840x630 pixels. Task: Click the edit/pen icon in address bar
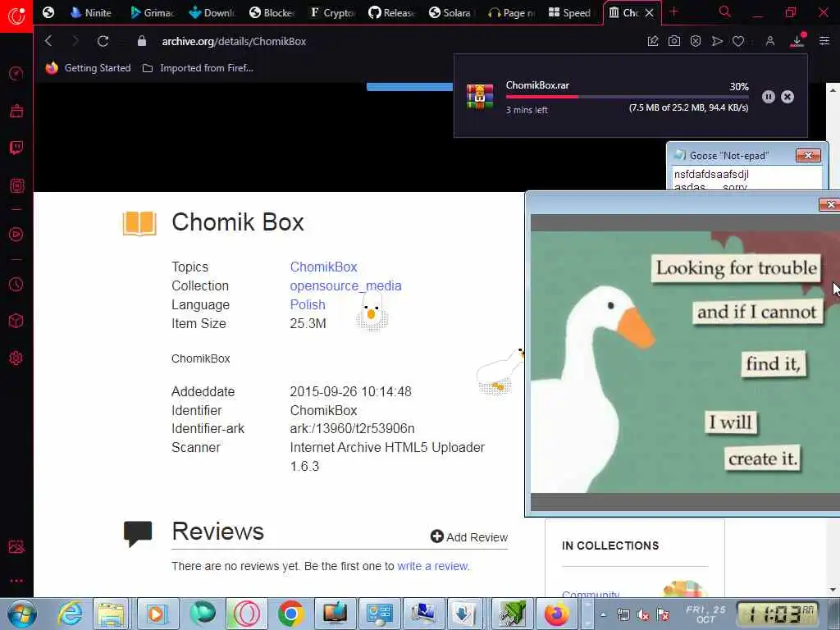click(x=652, y=41)
